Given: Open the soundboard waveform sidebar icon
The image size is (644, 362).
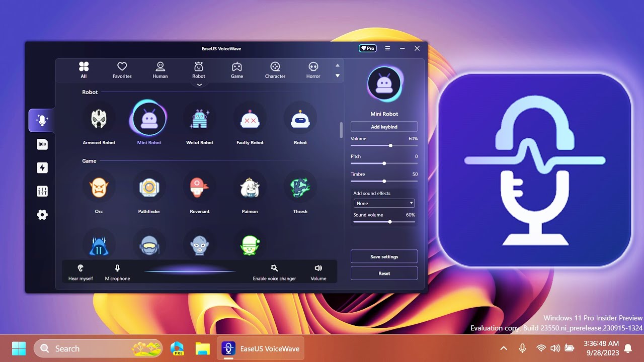Looking at the screenshot, I should point(42,144).
